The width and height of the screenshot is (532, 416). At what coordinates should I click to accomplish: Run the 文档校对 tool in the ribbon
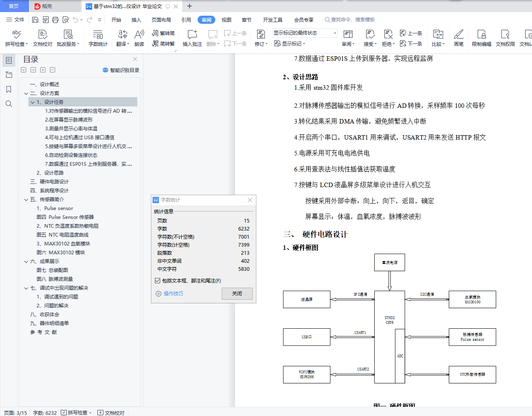click(43, 38)
